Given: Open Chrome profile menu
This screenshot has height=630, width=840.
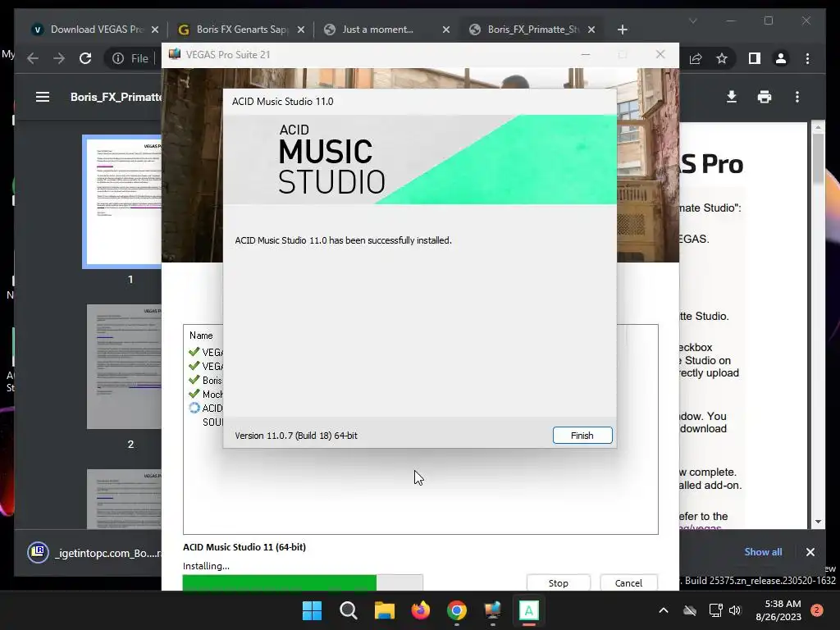Looking at the screenshot, I should [781, 58].
